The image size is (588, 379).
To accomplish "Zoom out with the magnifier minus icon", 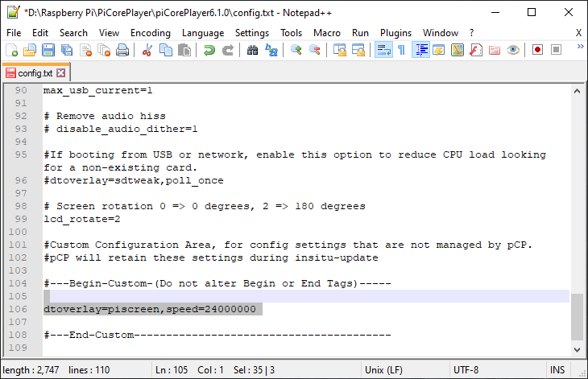I will 315,50.
